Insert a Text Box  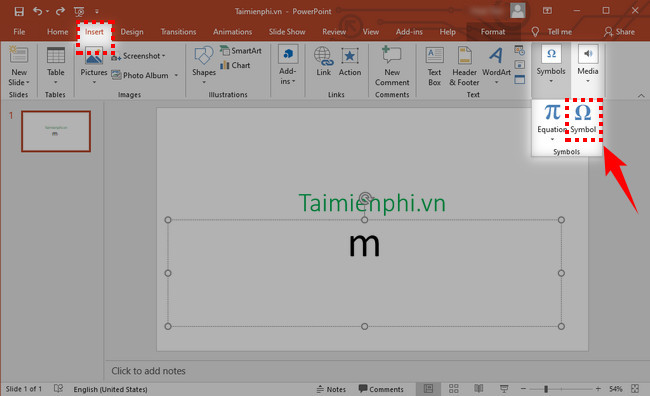[x=434, y=66]
